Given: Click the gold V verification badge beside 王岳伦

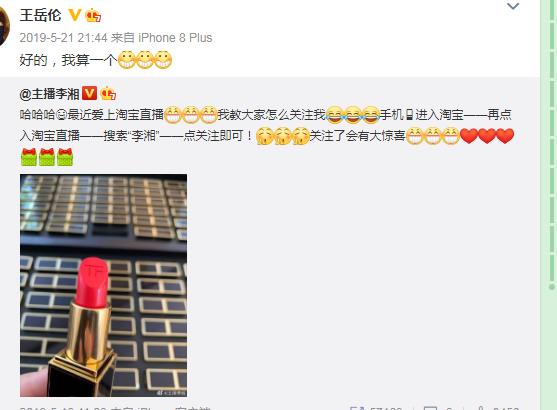Looking at the screenshot, I should (75, 15).
